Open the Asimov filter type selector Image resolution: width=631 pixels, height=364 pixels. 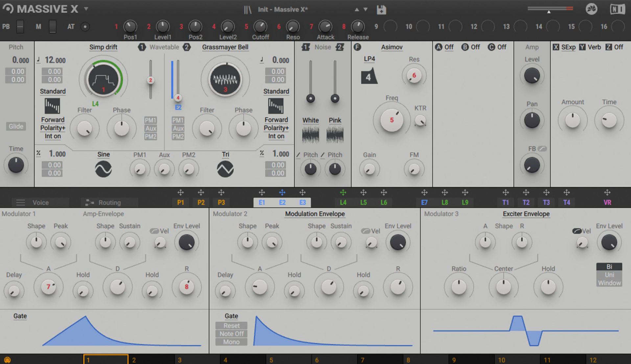(391, 47)
